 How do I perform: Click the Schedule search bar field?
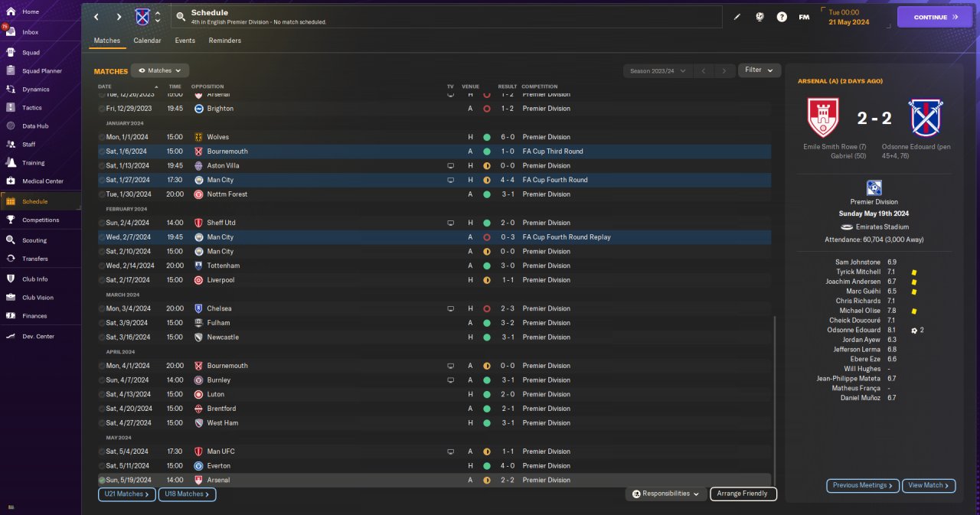(x=446, y=17)
